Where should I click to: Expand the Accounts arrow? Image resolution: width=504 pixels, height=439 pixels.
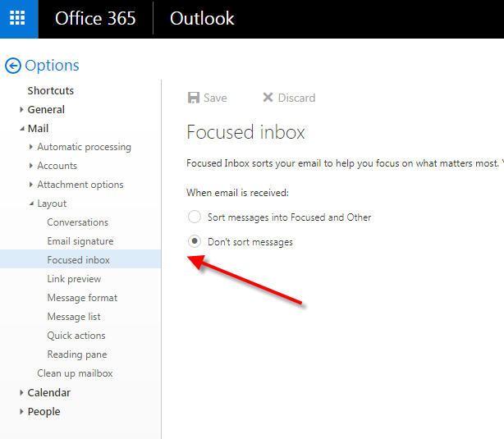click(31, 166)
